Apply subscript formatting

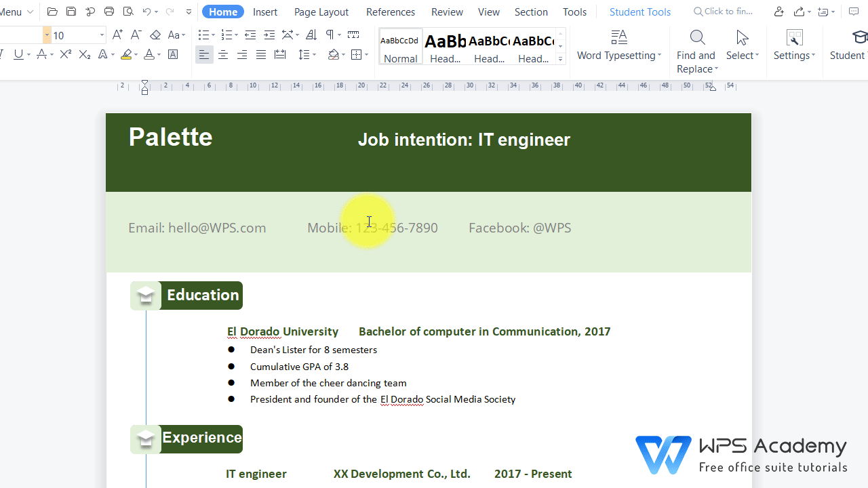(85, 55)
